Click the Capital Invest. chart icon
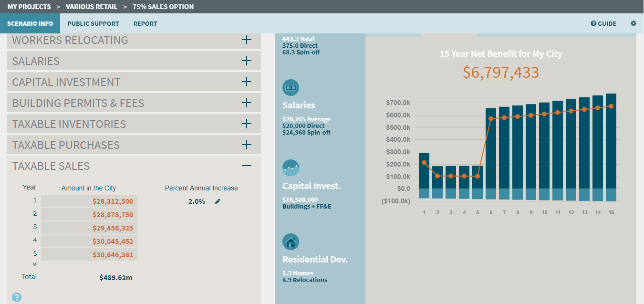 (291, 168)
